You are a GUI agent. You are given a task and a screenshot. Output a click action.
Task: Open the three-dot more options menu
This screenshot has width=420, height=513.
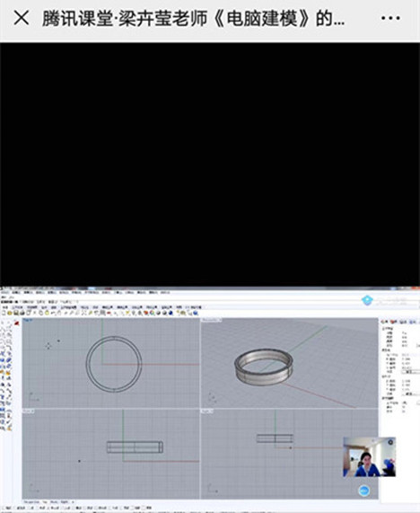tap(390, 18)
